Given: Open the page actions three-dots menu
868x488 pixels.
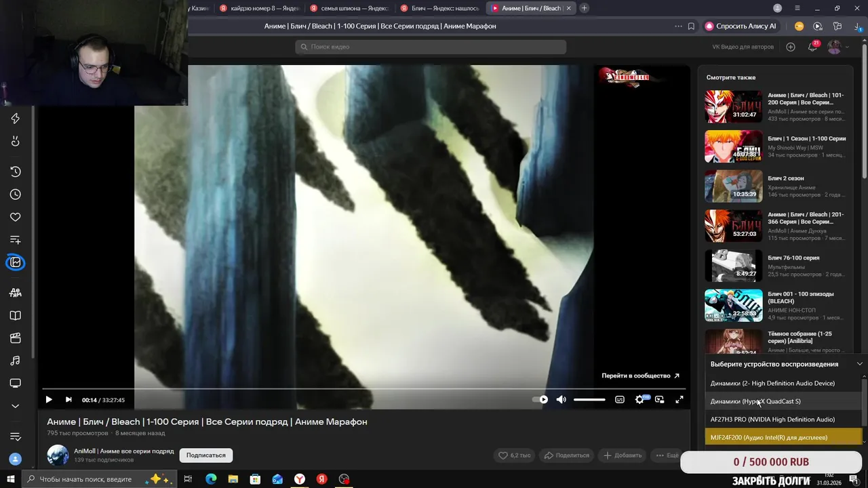Looking at the screenshot, I should (678, 26).
